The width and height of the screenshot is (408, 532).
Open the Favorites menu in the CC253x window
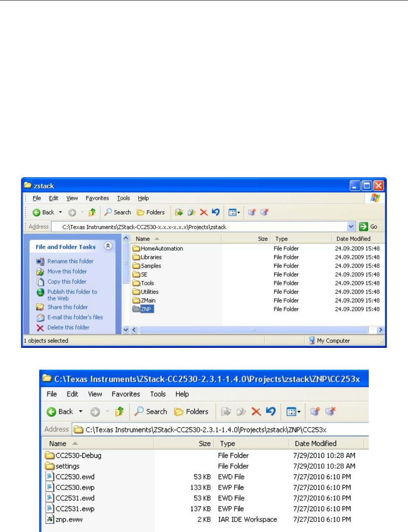[126, 394]
